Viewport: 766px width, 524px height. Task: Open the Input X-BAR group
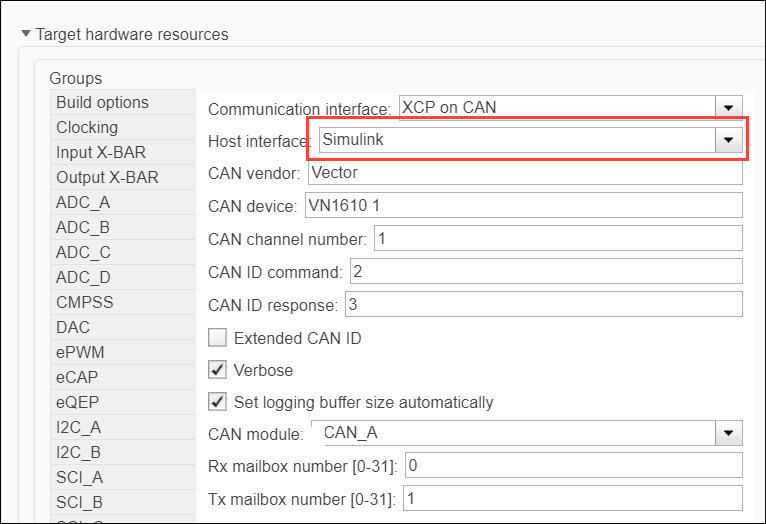pyautogui.click(x=102, y=152)
